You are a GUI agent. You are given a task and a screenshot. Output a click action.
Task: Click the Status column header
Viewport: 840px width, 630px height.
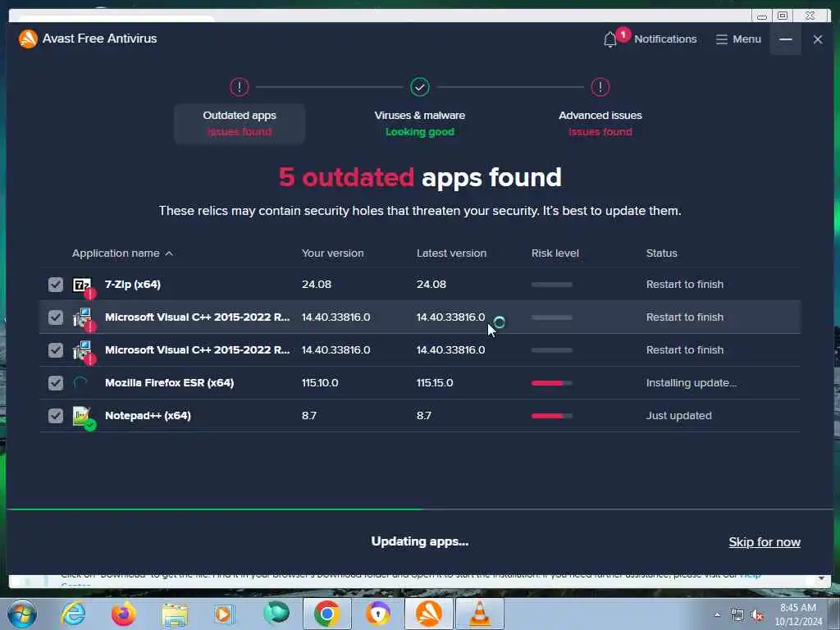(662, 253)
